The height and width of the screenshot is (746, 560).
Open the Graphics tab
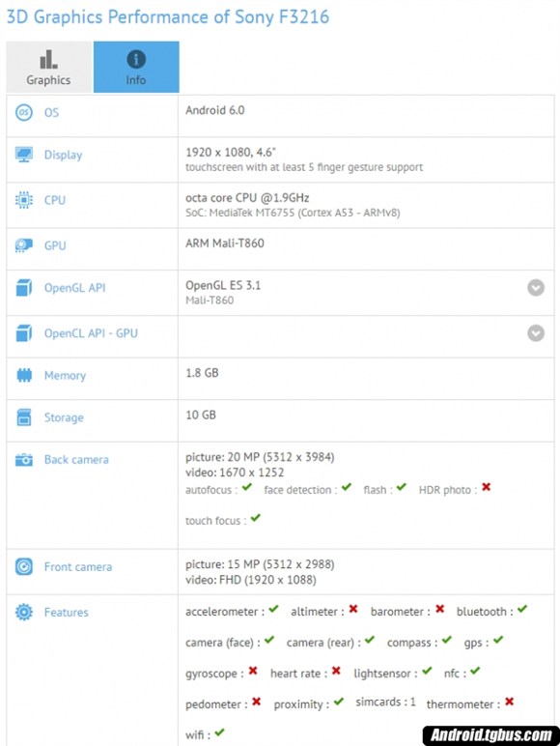click(49, 67)
